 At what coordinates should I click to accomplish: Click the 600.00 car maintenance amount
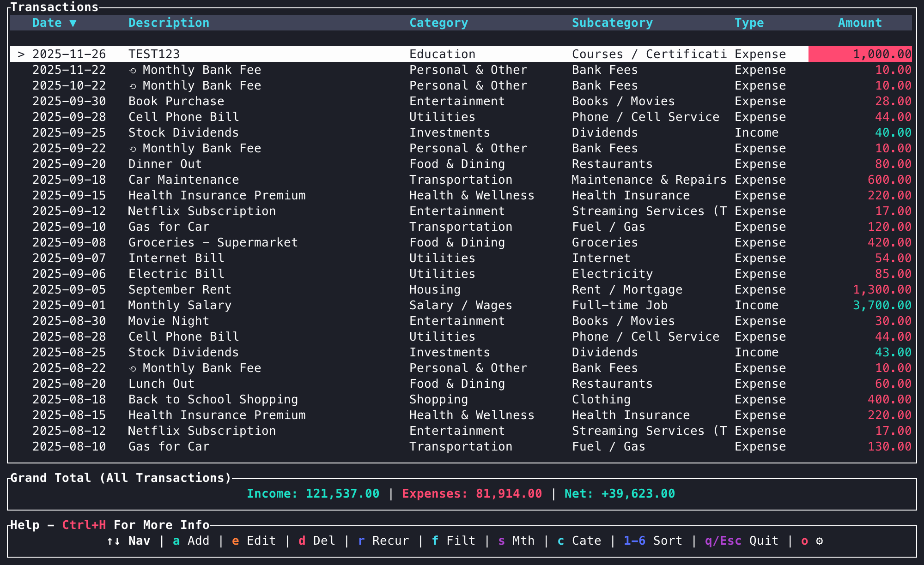[889, 180]
